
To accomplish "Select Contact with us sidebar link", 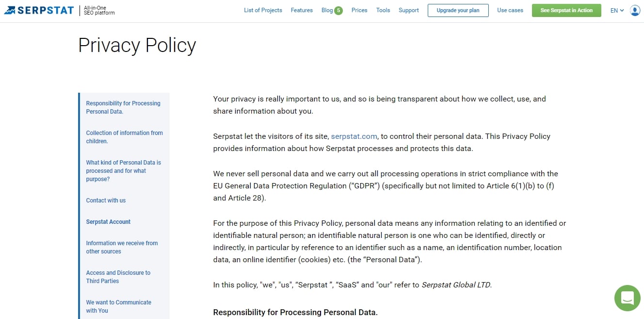I will [106, 201].
